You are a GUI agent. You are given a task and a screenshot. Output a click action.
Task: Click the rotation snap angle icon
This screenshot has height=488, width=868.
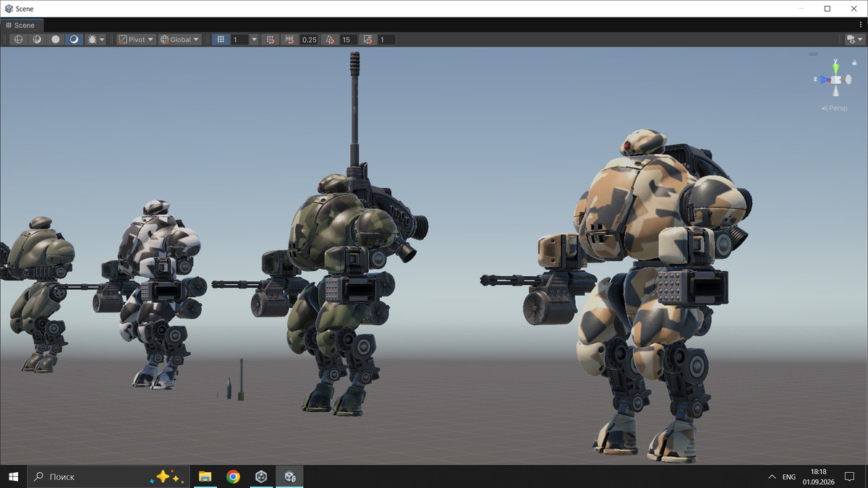click(x=330, y=40)
